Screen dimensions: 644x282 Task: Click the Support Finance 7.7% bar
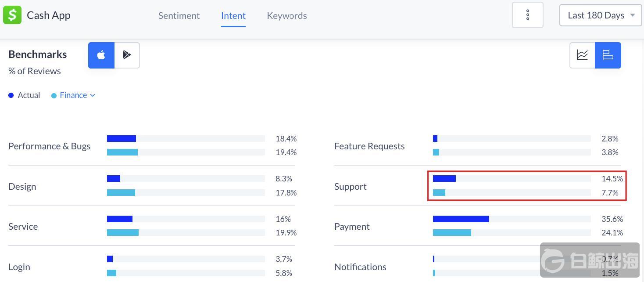[439, 193]
